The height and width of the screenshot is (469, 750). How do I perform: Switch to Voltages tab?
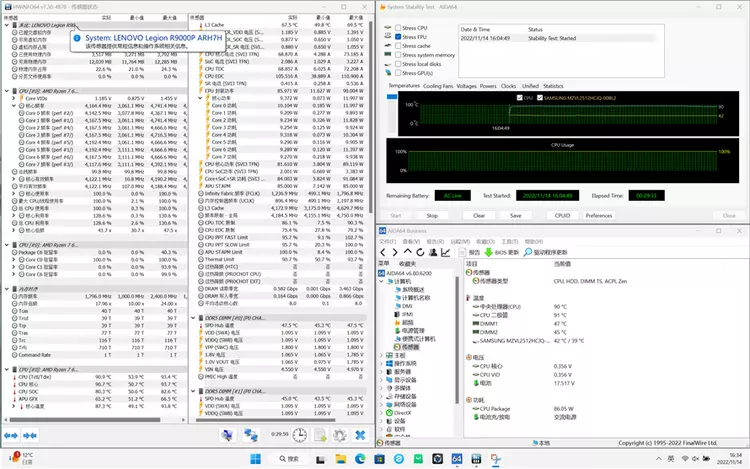[x=466, y=86]
